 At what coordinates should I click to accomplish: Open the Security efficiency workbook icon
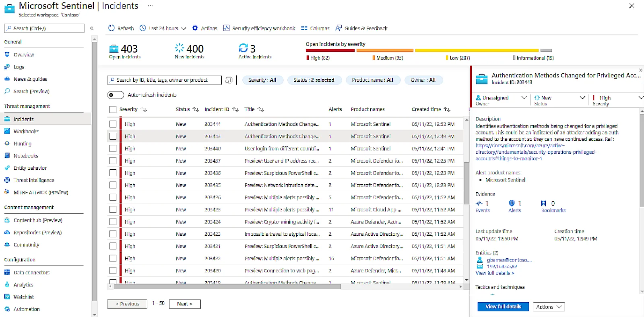[x=226, y=28]
